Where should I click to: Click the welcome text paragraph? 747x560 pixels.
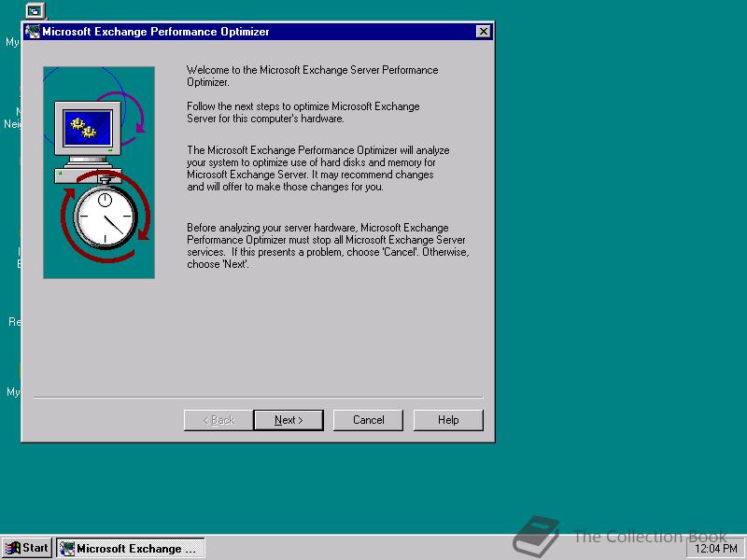tap(313, 76)
